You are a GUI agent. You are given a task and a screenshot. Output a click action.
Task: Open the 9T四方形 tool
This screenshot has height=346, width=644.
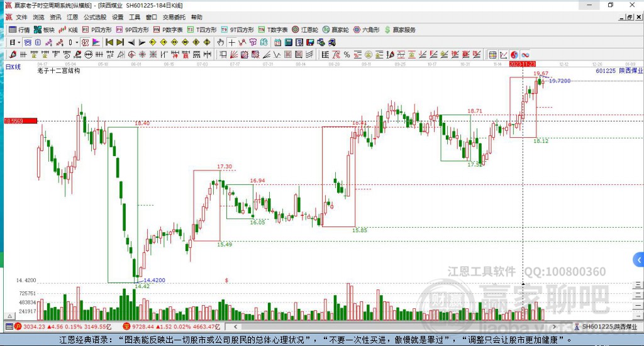[x=237, y=30]
